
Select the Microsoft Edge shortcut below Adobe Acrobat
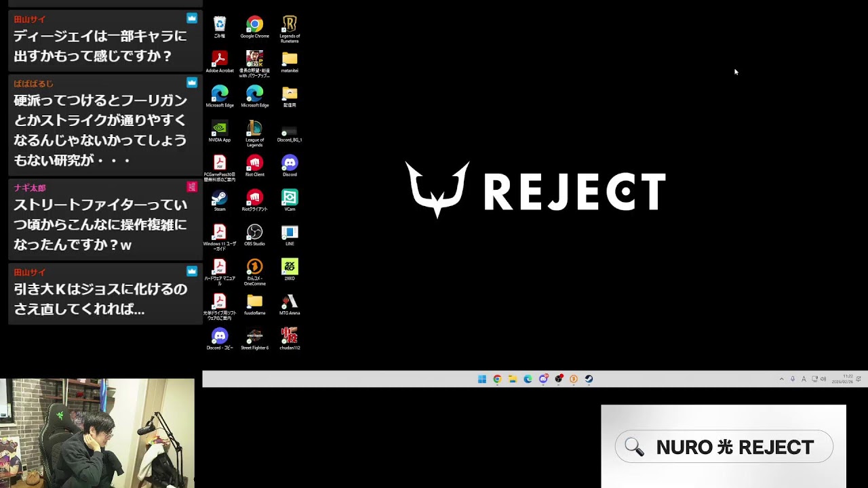[x=220, y=96]
